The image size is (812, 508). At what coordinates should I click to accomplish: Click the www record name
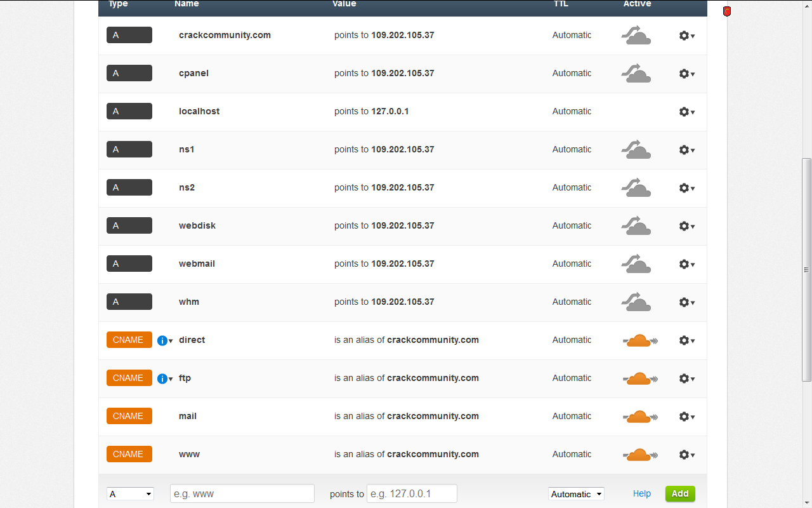coord(189,454)
